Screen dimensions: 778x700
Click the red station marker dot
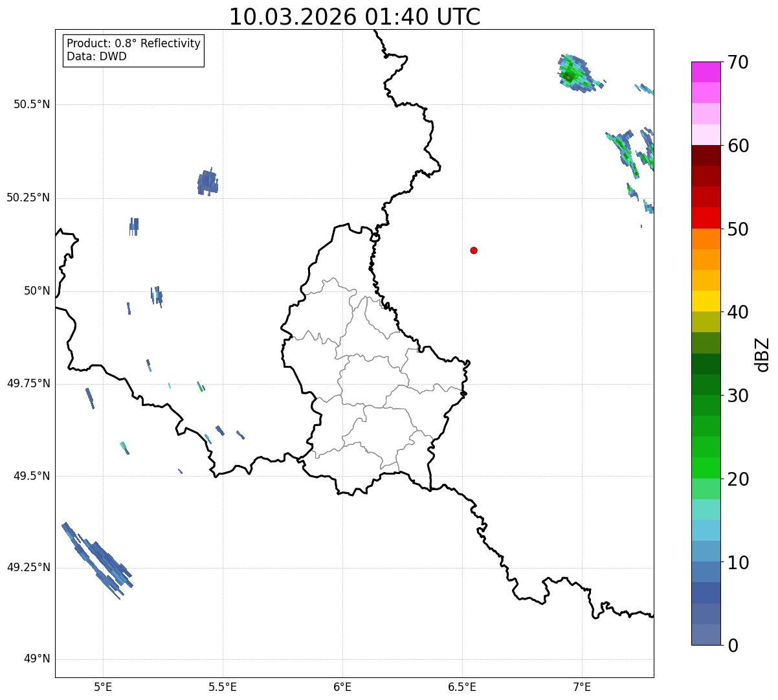tap(474, 250)
